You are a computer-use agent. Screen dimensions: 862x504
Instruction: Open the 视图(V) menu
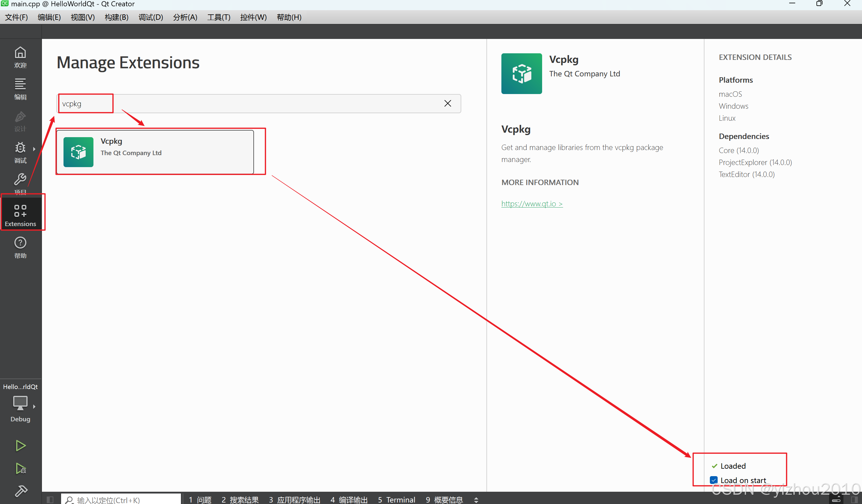(82, 17)
